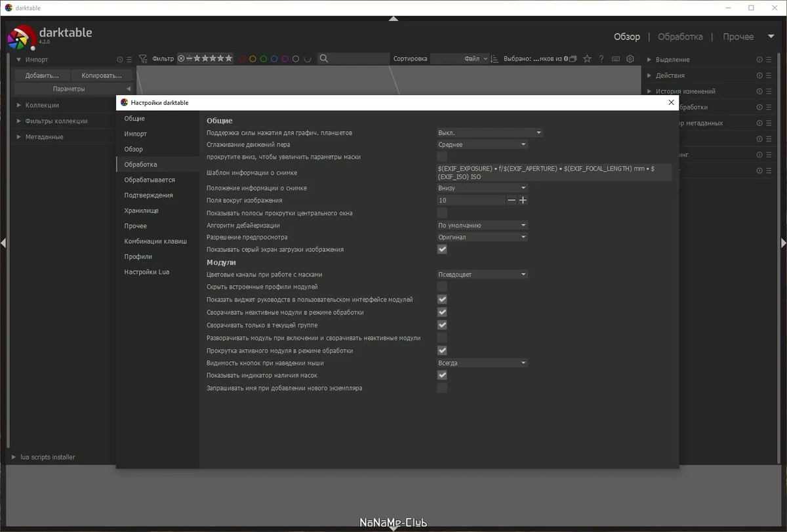
Task: Uncheck Прокрутка активного модуля checkbox
Action: click(442, 350)
